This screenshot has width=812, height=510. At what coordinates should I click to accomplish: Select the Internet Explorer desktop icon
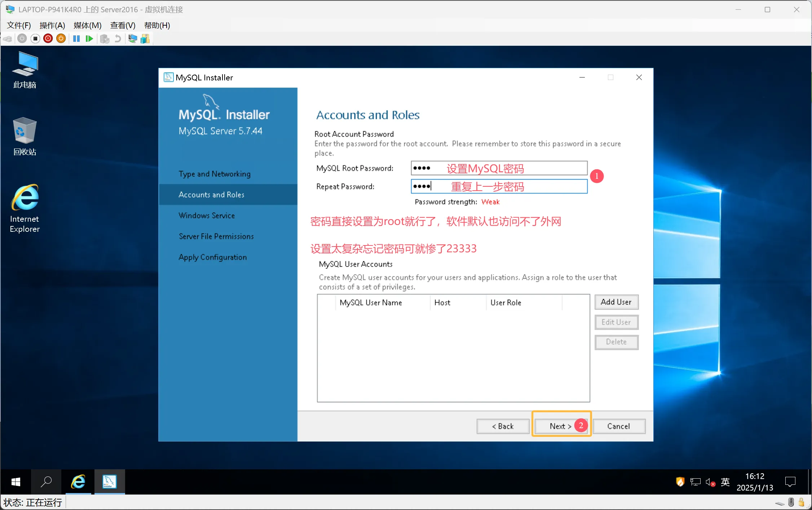25,208
